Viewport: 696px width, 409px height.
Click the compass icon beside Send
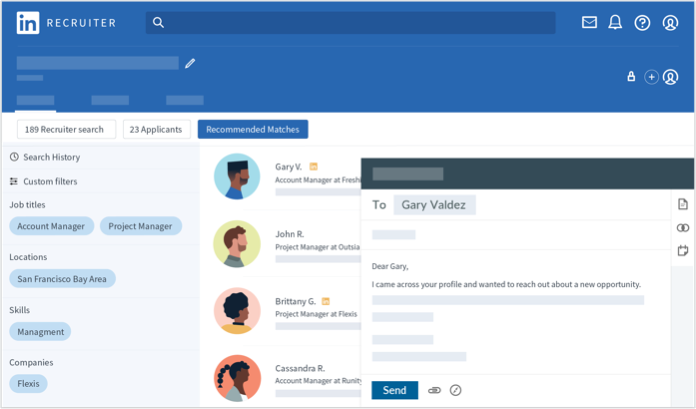pos(455,390)
